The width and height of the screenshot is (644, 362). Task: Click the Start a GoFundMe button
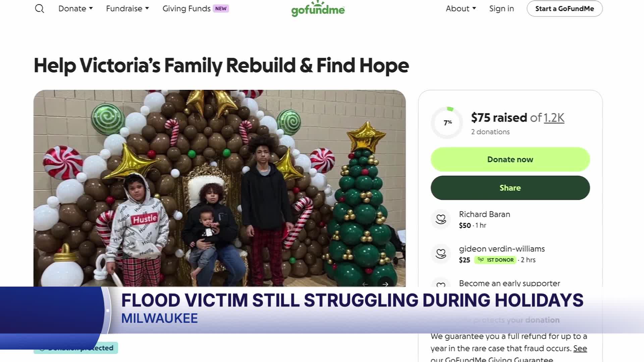point(565,9)
